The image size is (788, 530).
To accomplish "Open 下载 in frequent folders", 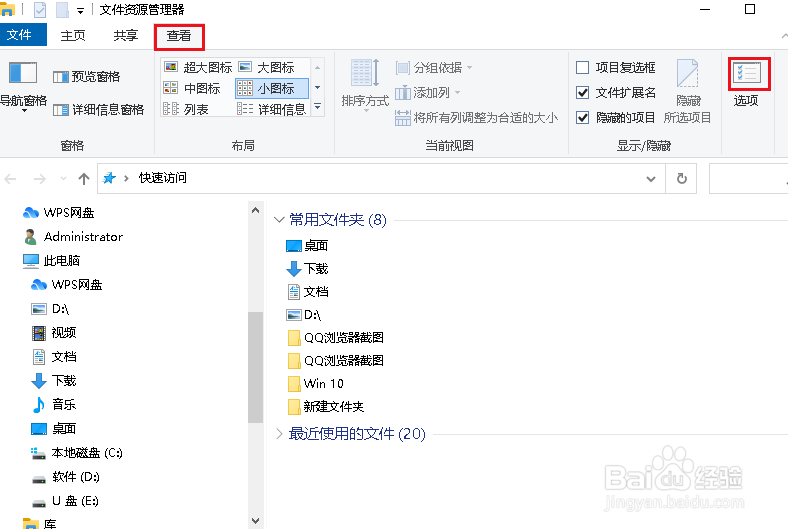I will (307, 269).
